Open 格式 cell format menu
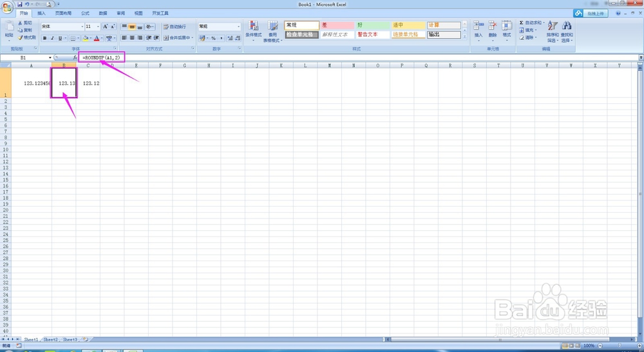Viewport: 644px width, 352px height. 507,31
